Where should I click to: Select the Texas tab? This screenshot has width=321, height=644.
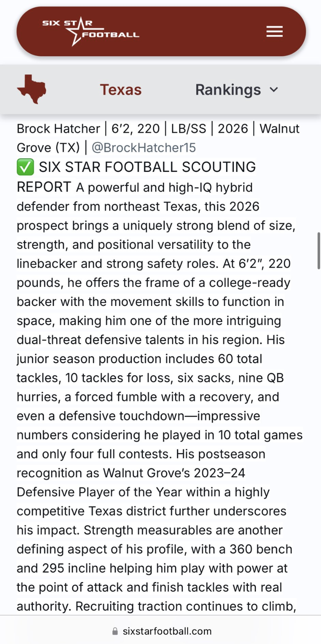(121, 89)
